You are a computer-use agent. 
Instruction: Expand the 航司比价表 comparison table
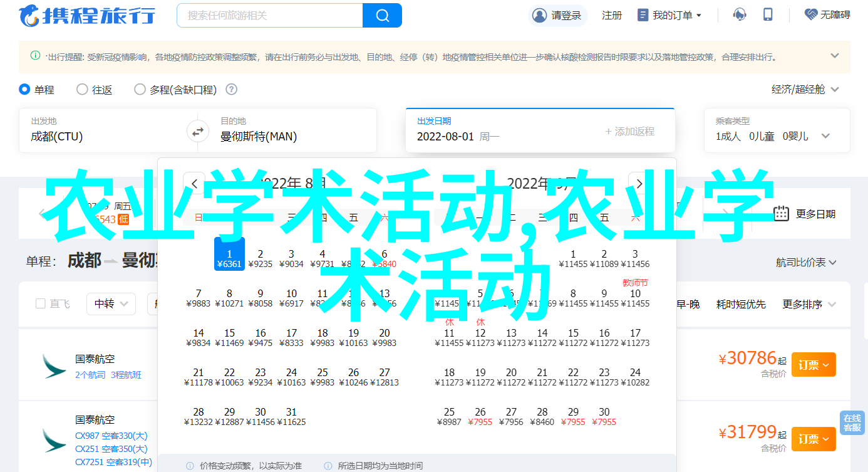point(807,263)
